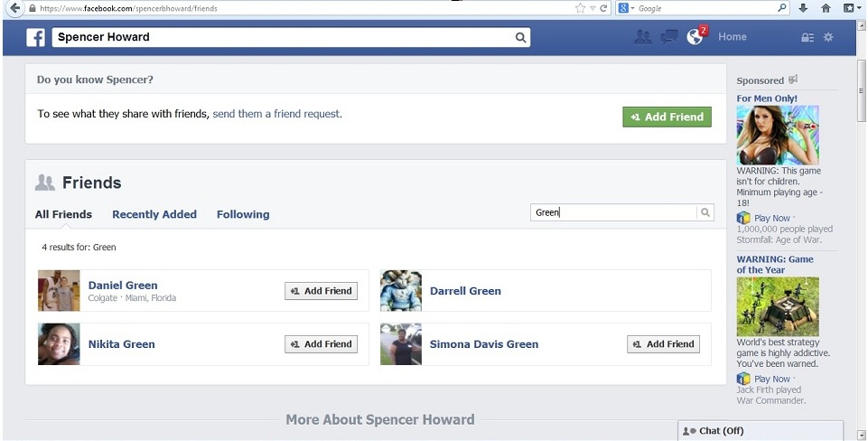Click friends search magnifier icon
This screenshot has width=868, height=441.
[x=705, y=212]
